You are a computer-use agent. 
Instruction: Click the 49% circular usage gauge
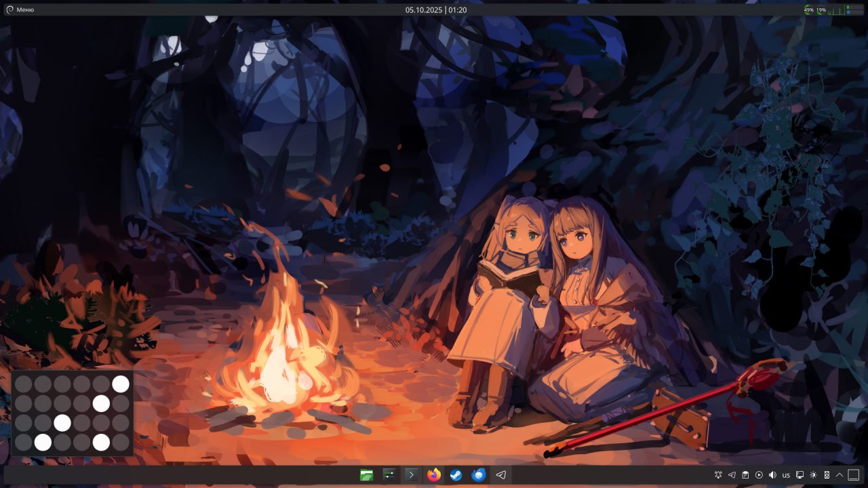(x=809, y=10)
